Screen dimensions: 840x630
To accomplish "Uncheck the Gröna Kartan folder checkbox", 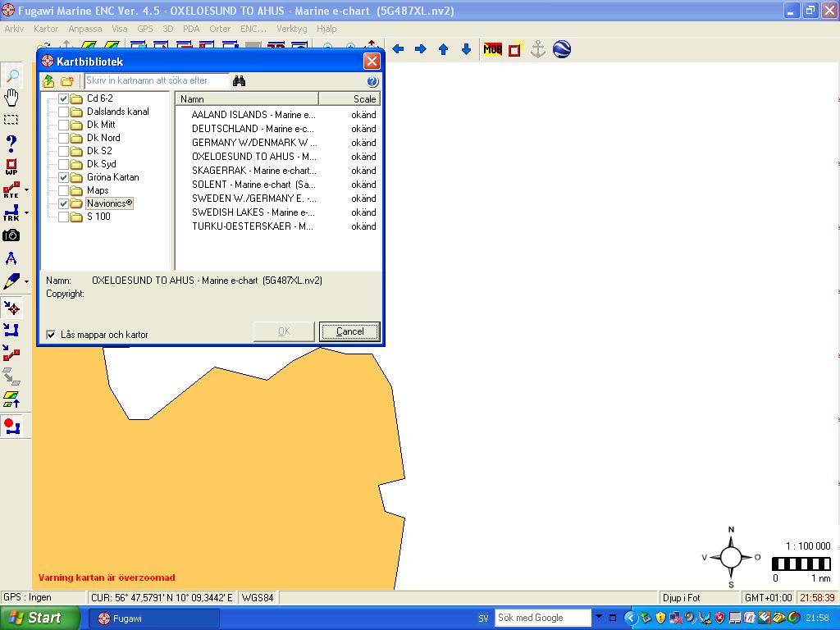I will tap(63, 177).
